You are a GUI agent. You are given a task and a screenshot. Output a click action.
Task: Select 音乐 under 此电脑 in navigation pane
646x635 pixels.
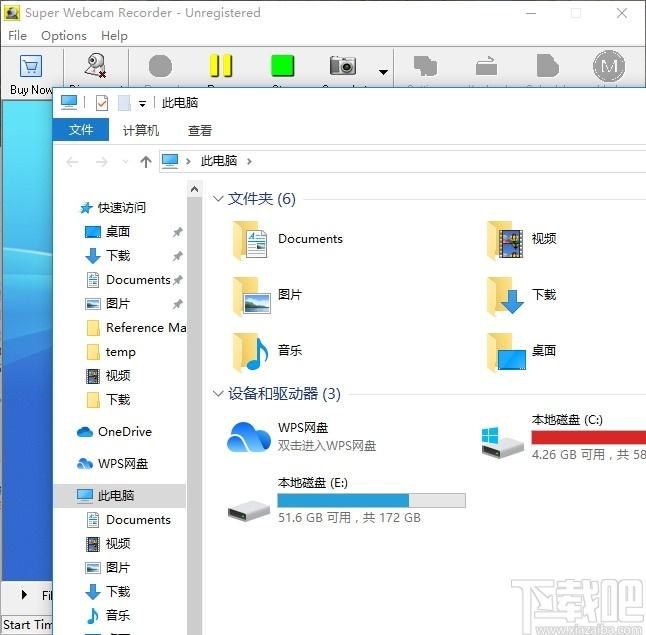coord(118,615)
